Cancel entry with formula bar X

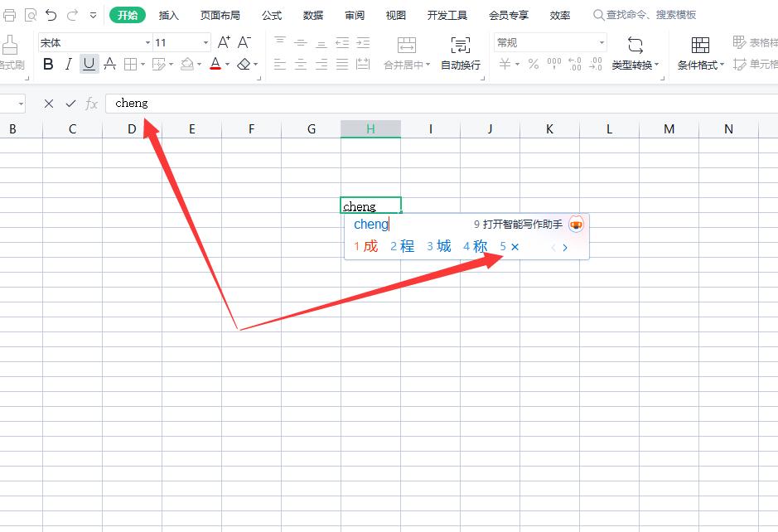(x=49, y=104)
